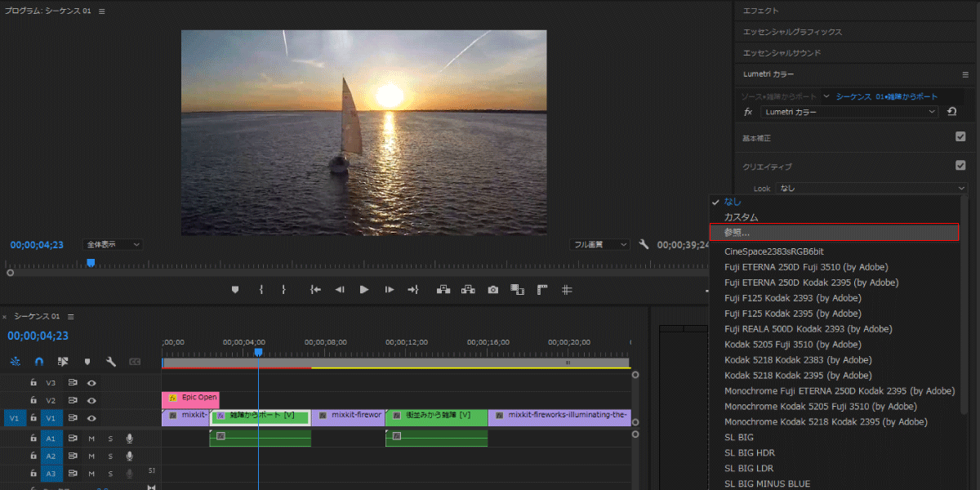Open the フル画質 playback resolution dropdown
Screen dimensions: 980x490
599,244
